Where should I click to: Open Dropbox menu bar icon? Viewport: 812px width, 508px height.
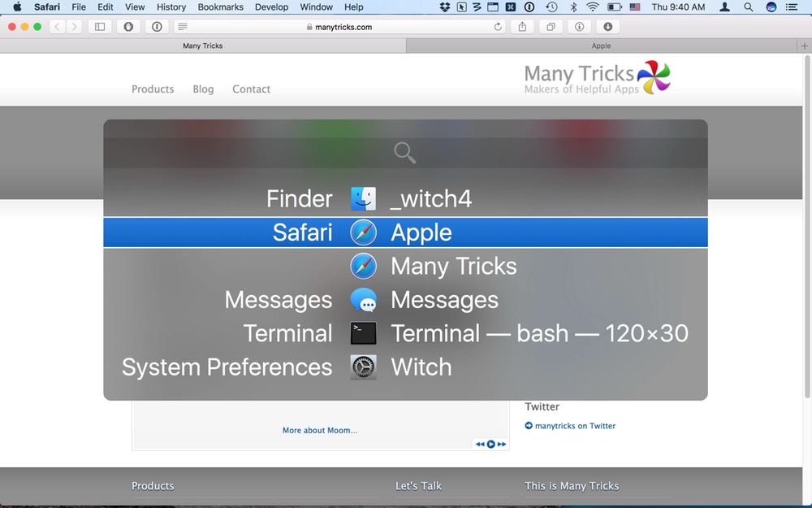click(444, 7)
